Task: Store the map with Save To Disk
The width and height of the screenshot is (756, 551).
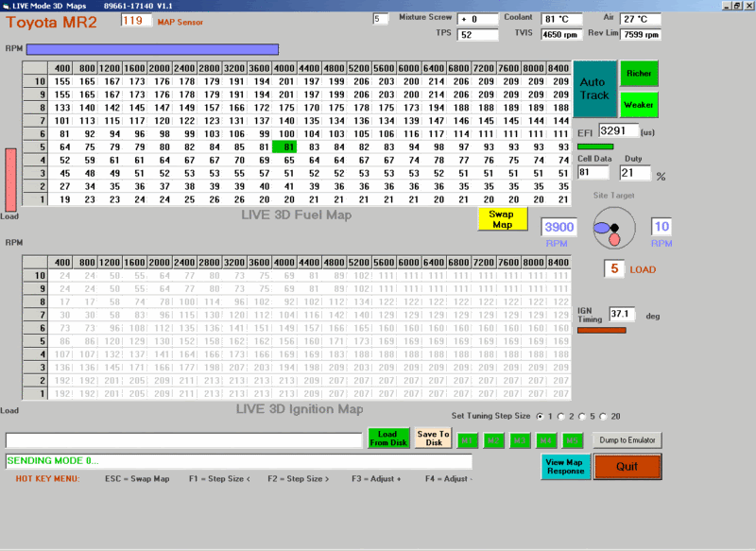Action: pos(433,439)
